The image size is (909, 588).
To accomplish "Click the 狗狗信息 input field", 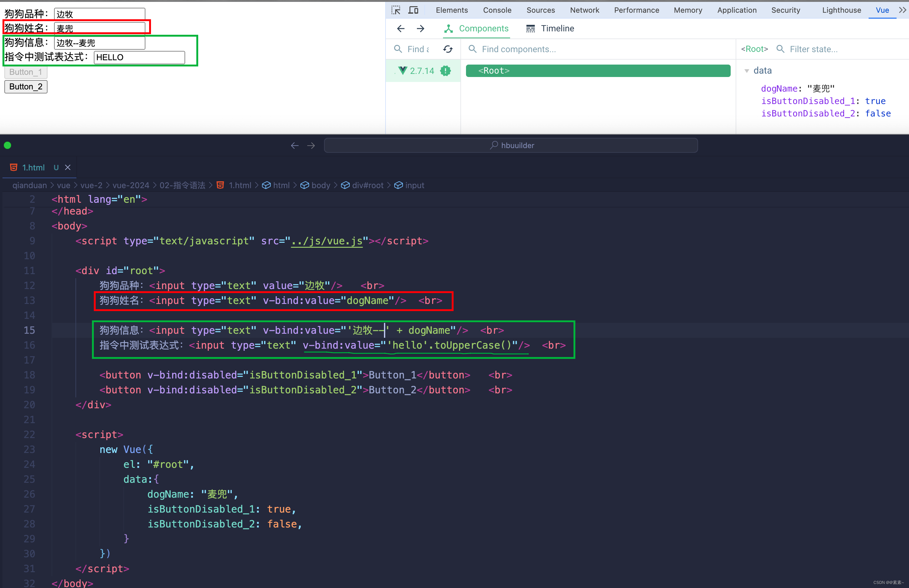I will (x=100, y=43).
